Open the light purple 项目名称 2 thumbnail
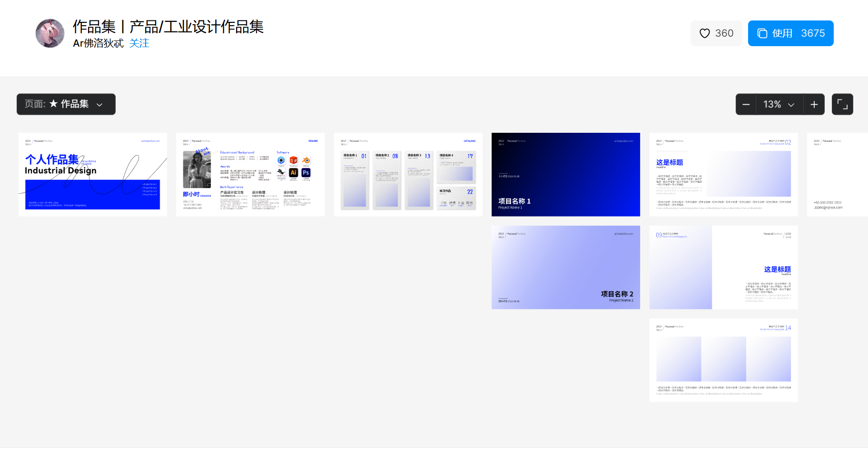The width and height of the screenshot is (868, 475). [x=566, y=267]
